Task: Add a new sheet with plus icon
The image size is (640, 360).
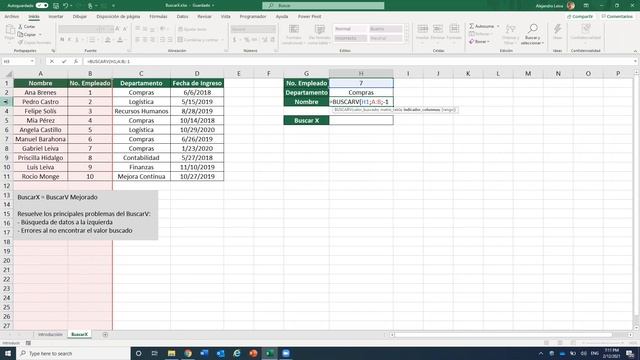Action: [x=105, y=335]
